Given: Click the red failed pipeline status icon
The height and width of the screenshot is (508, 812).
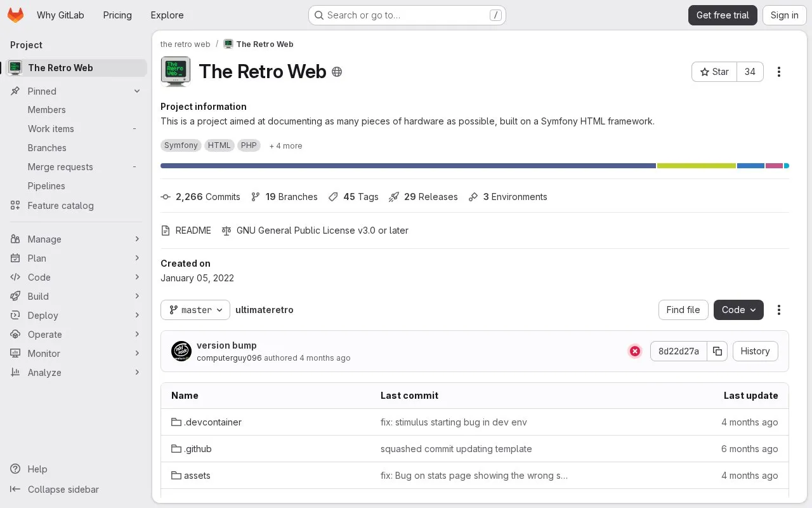Looking at the screenshot, I should coord(635,351).
